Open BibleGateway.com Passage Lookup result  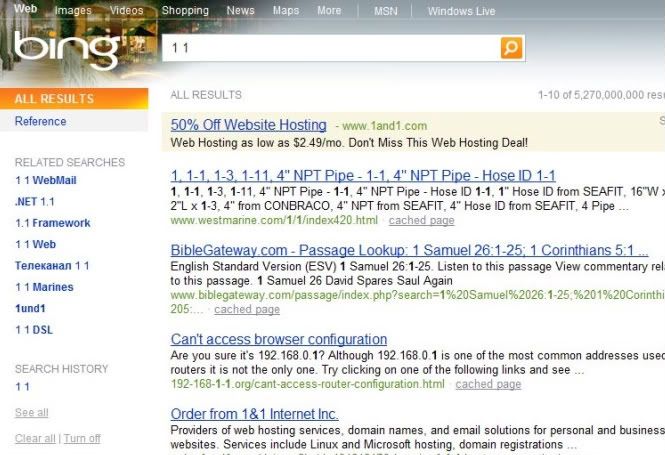409,250
